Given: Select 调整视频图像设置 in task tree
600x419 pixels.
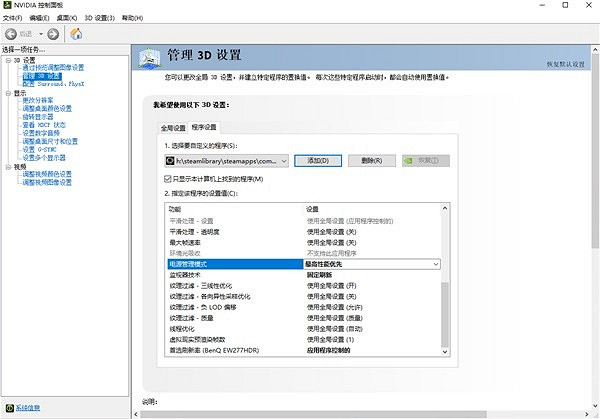Looking at the screenshot, I should coord(47,182).
